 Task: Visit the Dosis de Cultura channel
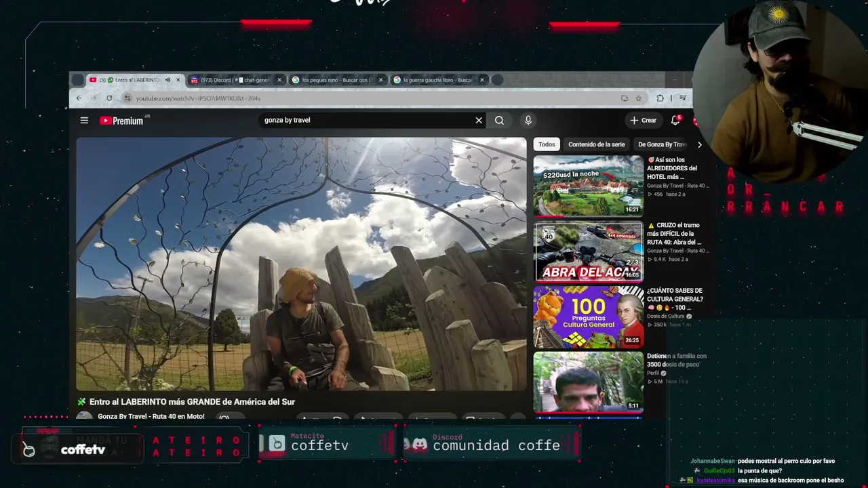coord(666,316)
